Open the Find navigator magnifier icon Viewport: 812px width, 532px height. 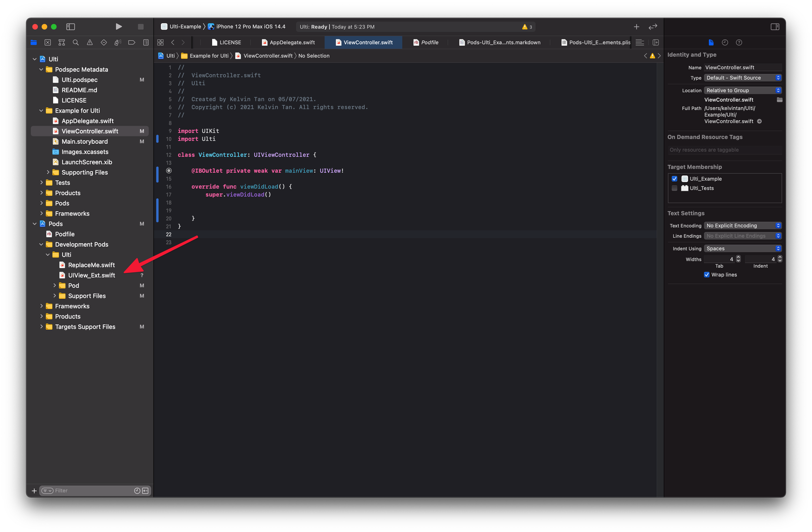coord(76,43)
